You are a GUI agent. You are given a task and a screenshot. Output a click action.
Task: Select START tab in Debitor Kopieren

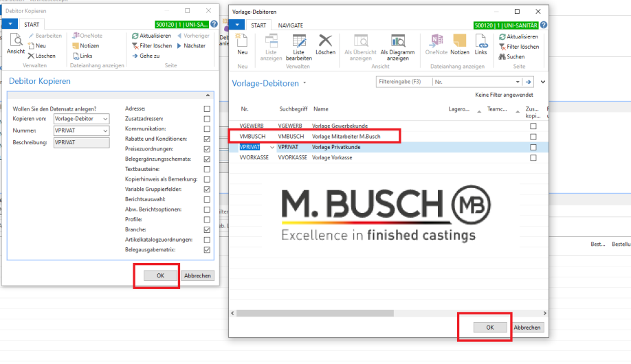(32, 25)
